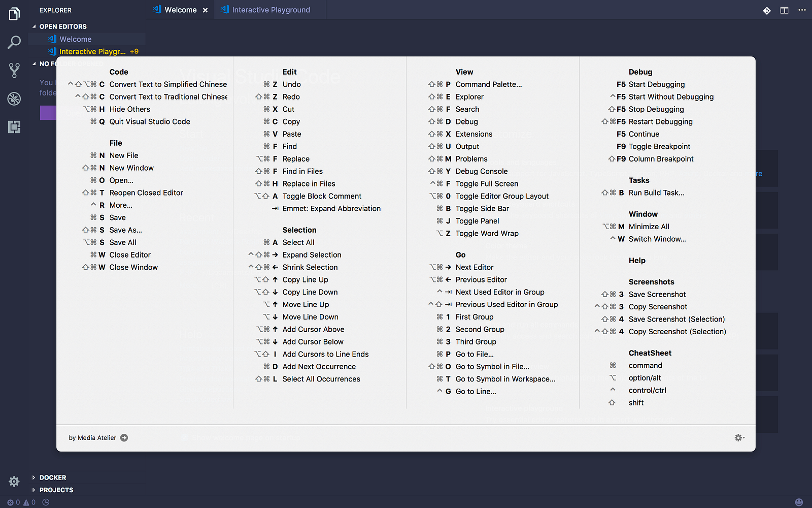Click Go to Symbol in Workspace...
Image resolution: width=812 pixels, height=508 pixels.
tap(505, 379)
